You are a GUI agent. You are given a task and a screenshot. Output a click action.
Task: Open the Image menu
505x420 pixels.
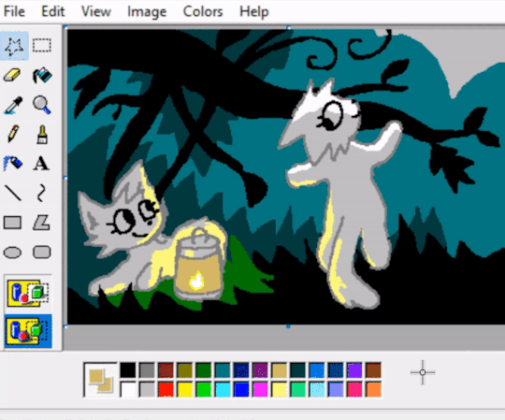(147, 12)
